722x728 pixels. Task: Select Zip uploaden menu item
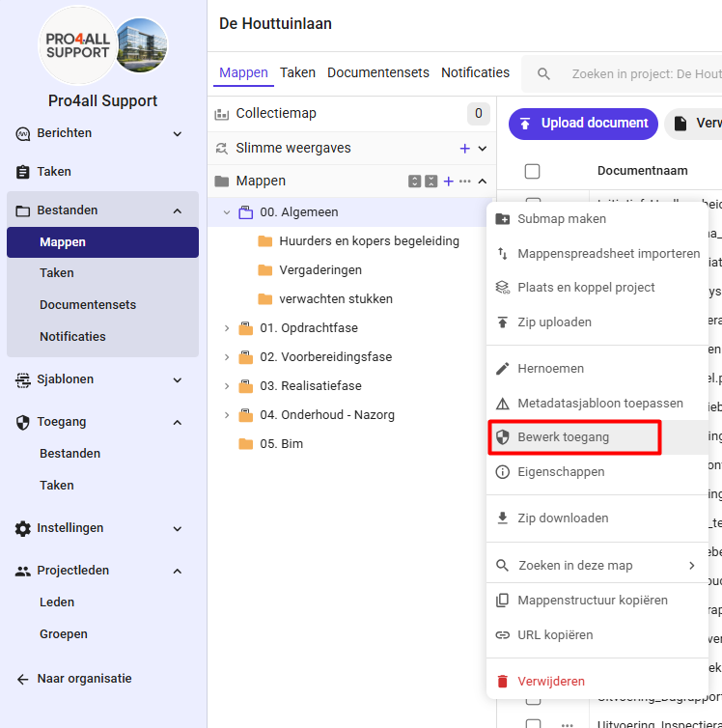coord(597,322)
